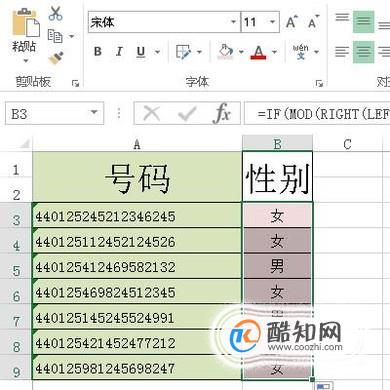Click the fill handle at selection corner
The height and width of the screenshot is (390, 390).
click(x=312, y=379)
